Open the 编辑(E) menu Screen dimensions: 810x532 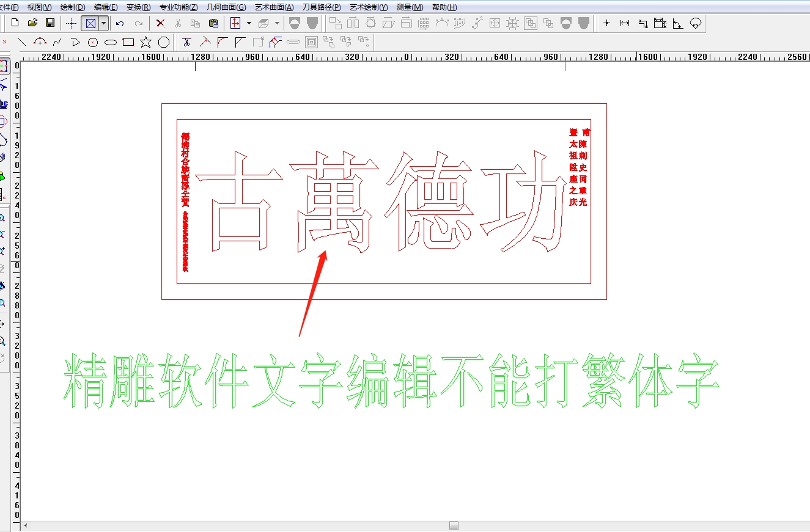[x=106, y=7]
